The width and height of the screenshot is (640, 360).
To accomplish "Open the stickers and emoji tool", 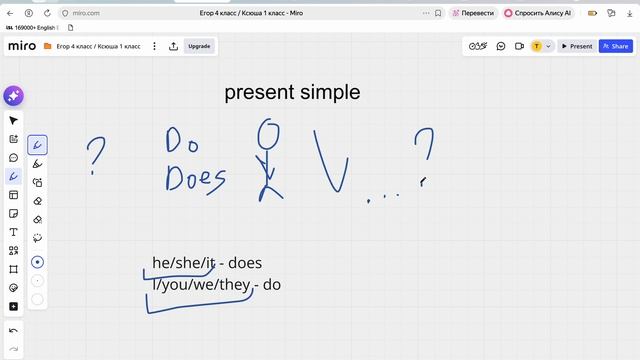I will [x=13, y=288].
